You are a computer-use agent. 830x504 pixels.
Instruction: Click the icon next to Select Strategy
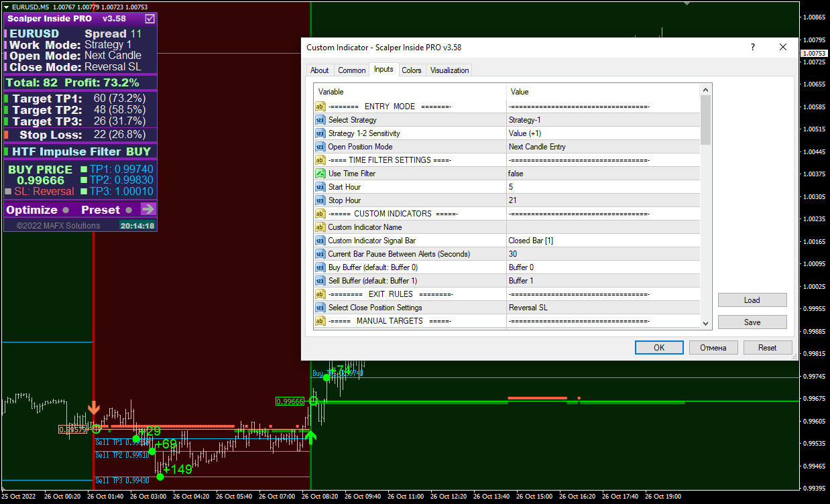click(320, 120)
